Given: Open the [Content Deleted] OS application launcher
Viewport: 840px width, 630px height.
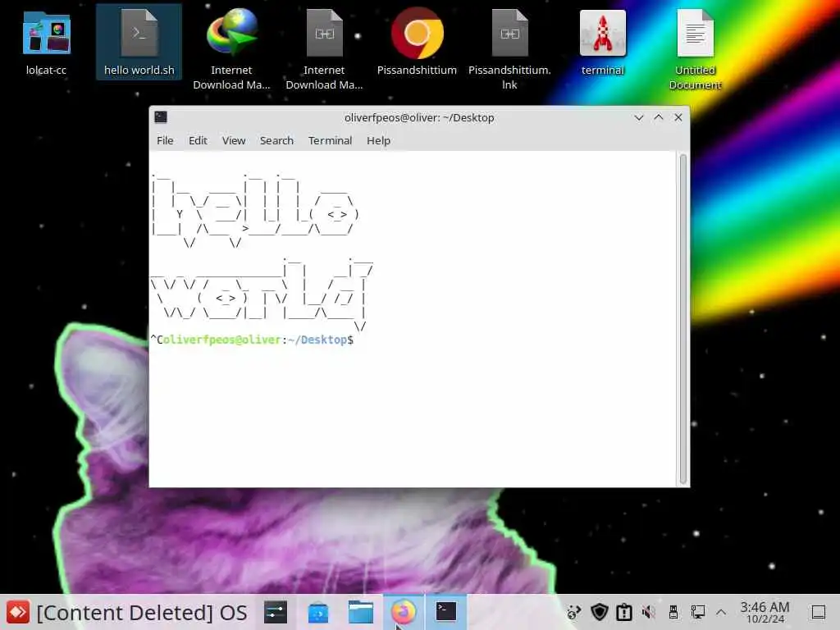Looking at the screenshot, I should (x=126, y=612).
